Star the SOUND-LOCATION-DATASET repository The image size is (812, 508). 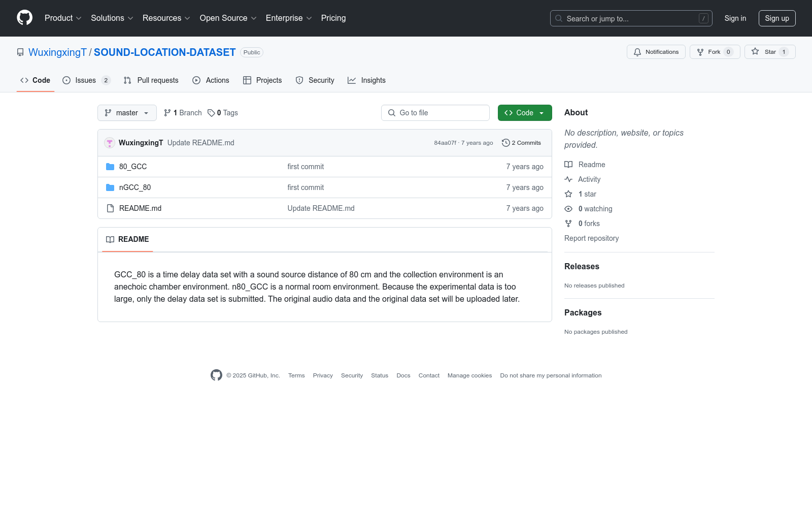coord(770,52)
